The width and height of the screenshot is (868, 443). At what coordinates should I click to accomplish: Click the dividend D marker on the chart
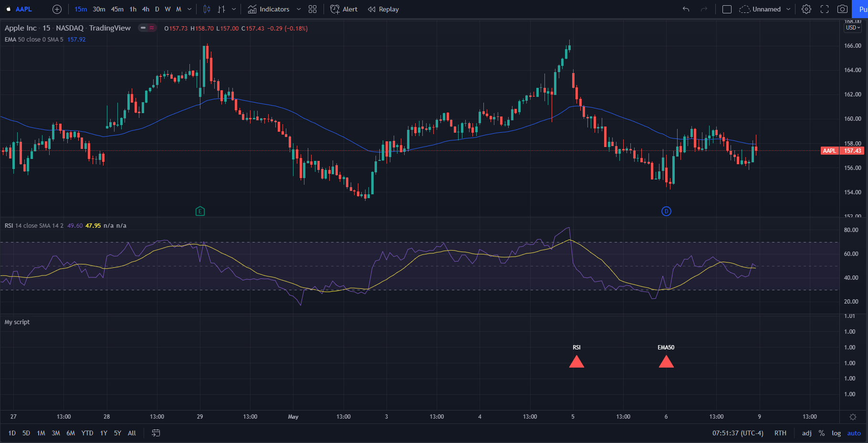(666, 211)
